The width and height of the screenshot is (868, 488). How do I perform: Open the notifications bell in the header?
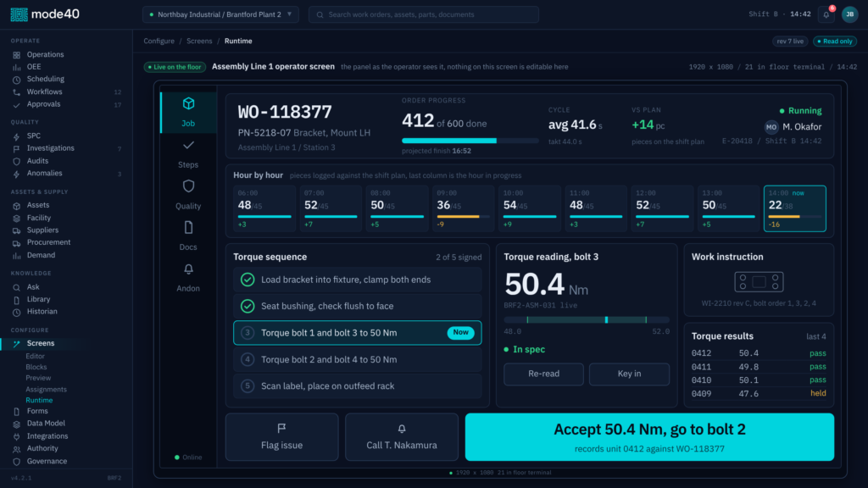coord(826,14)
